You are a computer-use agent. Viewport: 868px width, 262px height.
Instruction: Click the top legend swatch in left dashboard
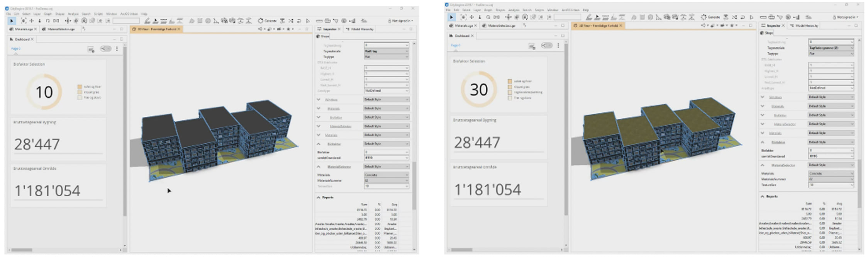pos(80,87)
